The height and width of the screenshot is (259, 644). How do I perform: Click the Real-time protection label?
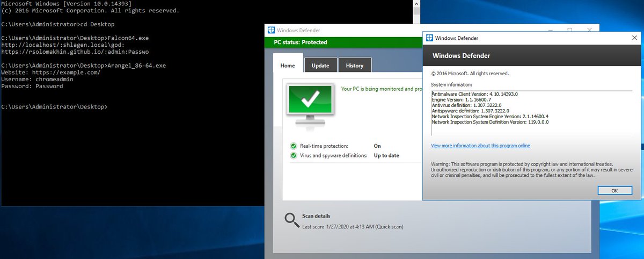(x=324, y=146)
